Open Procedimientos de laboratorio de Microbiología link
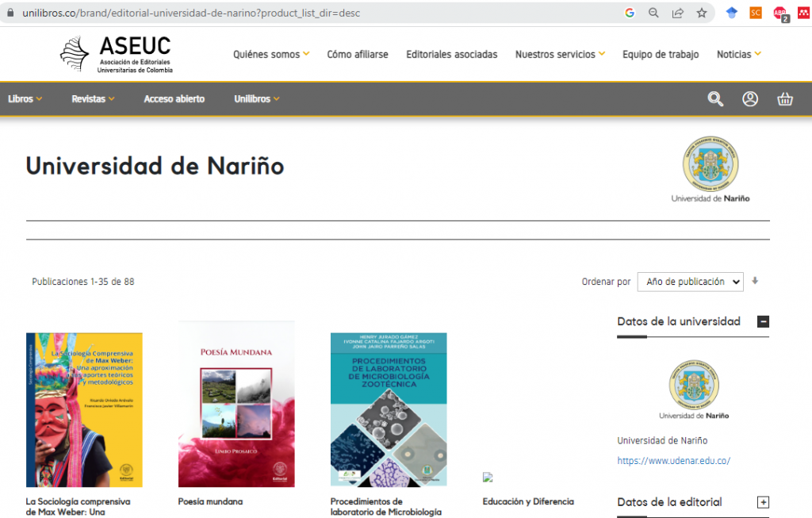The image size is (812, 518). click(x=386, y=507)
